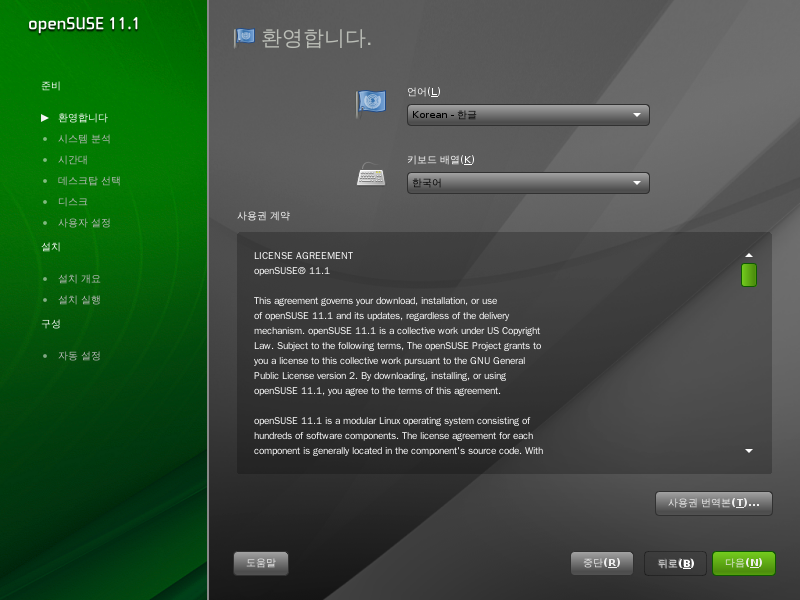Select 시스템 분석 step in the sidebar

pyautogui.click(x=84, y=139)
